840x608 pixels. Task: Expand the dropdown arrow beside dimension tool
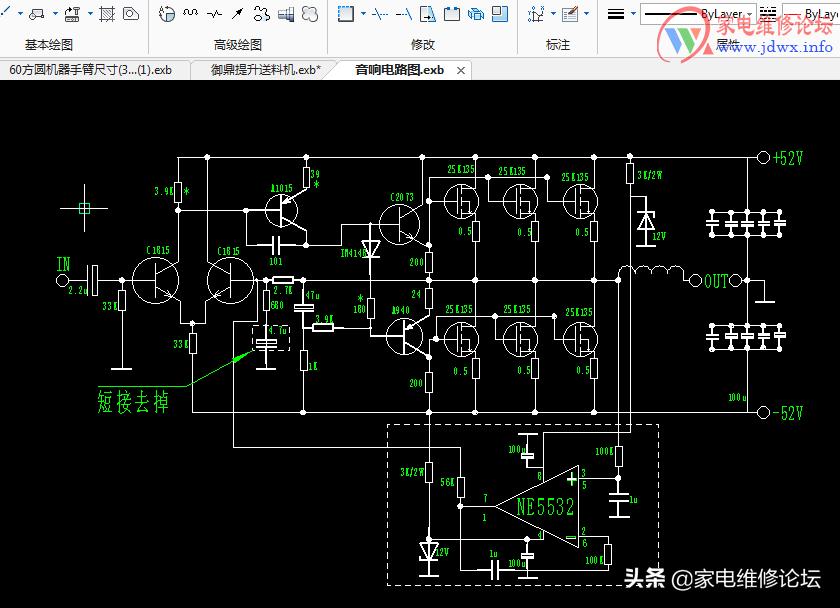click(x=552, y=14)
